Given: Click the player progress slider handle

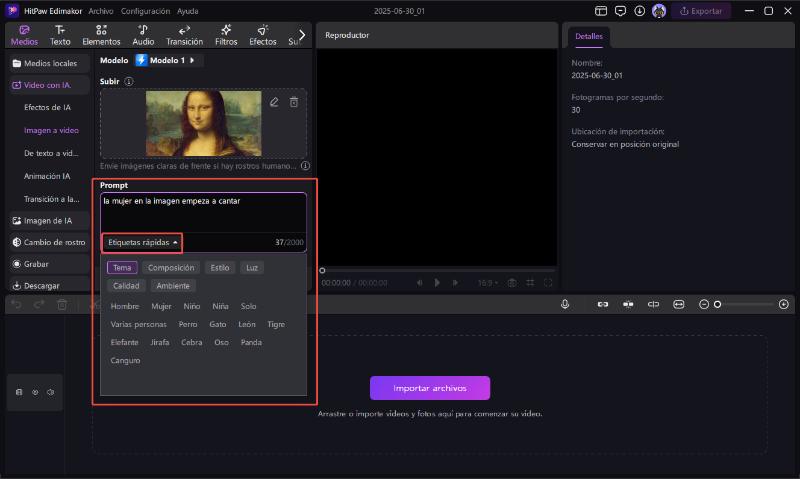Looking at the screenshot, I should coord(322,270).
